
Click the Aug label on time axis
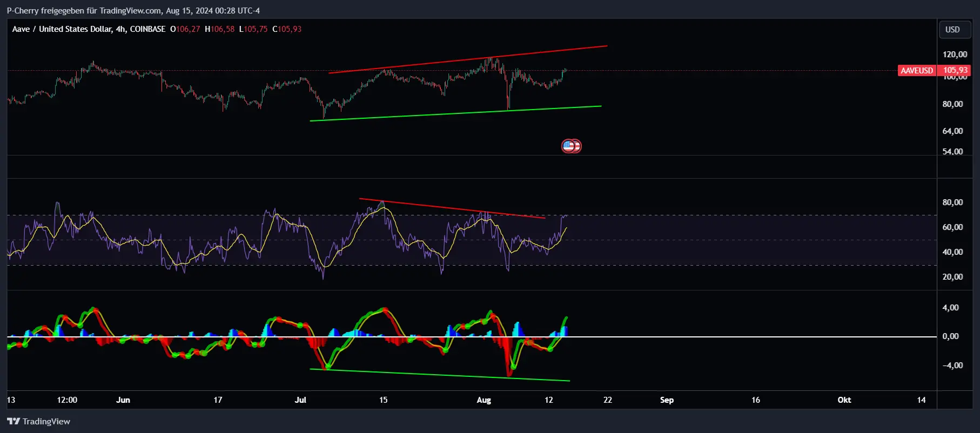point(484,400)
